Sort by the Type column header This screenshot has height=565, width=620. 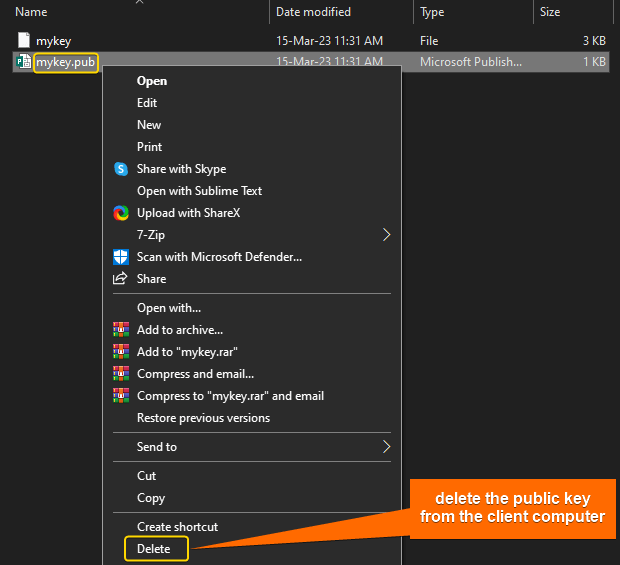(432, 12)
